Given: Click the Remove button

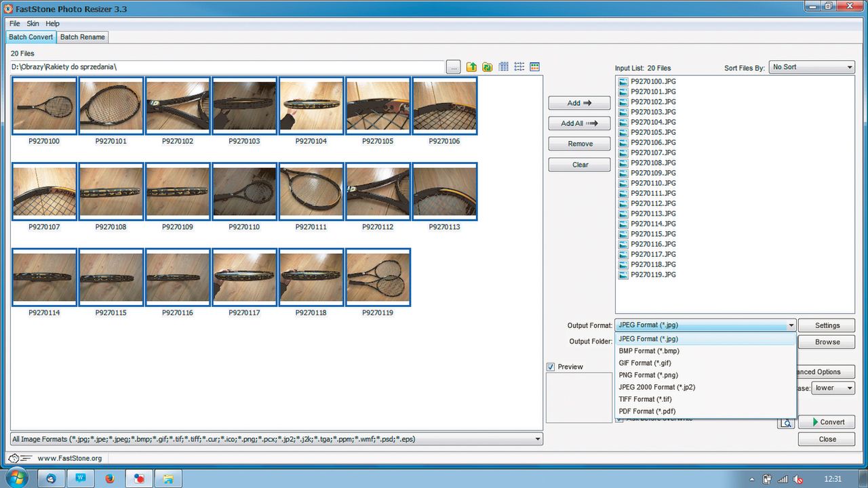Looking at the screenshot, I should [579, 144].
